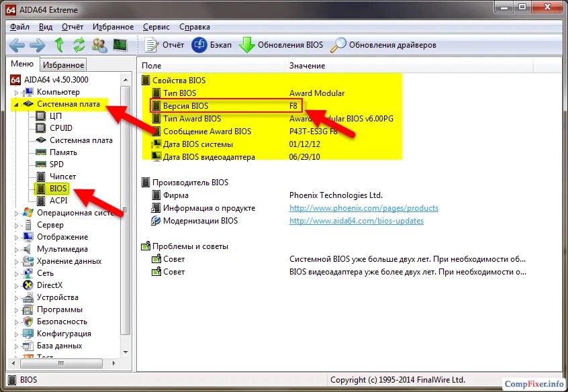Select child Системная плата item under CPUID
This screenshot has height=392, width=568.
pyautogui.click(x=81, y=140)
